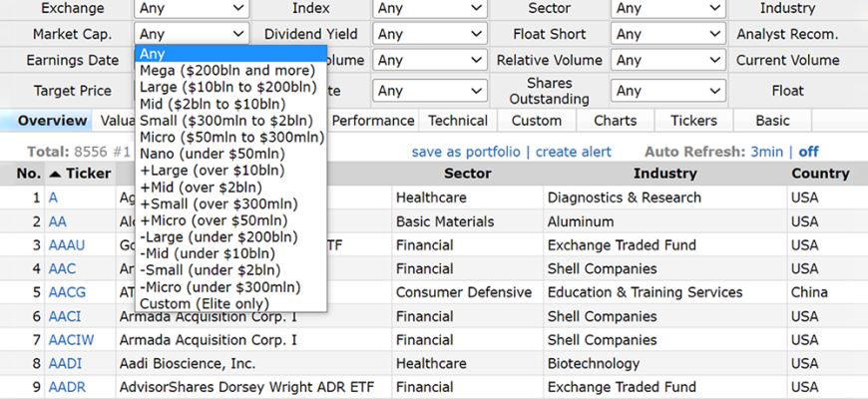This screenshot has width=868, height=399.
Task: Open the Float Short dropdown
Action: (x=665, y=34)
